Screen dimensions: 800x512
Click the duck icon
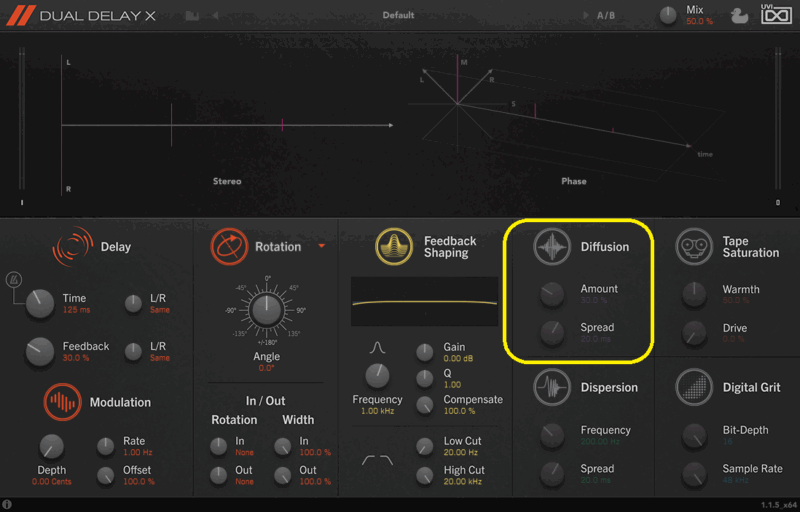coord(739,16)
